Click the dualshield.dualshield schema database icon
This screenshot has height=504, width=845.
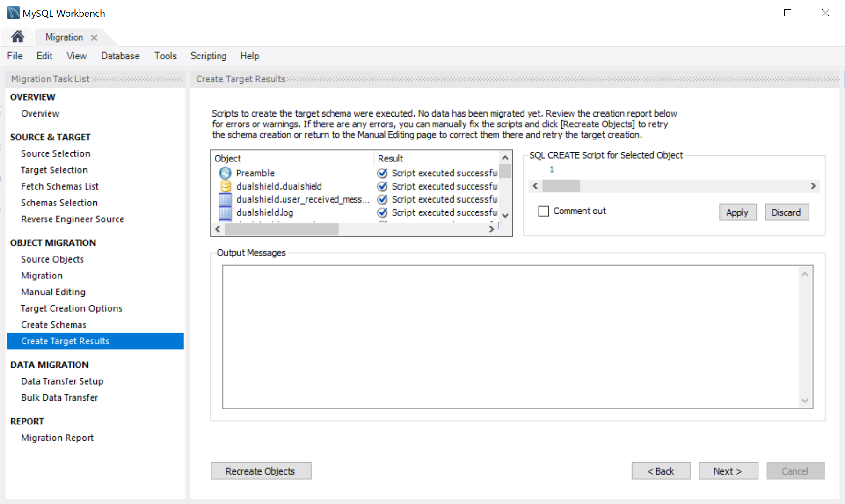pyautogui.click(x=226, y=186)
